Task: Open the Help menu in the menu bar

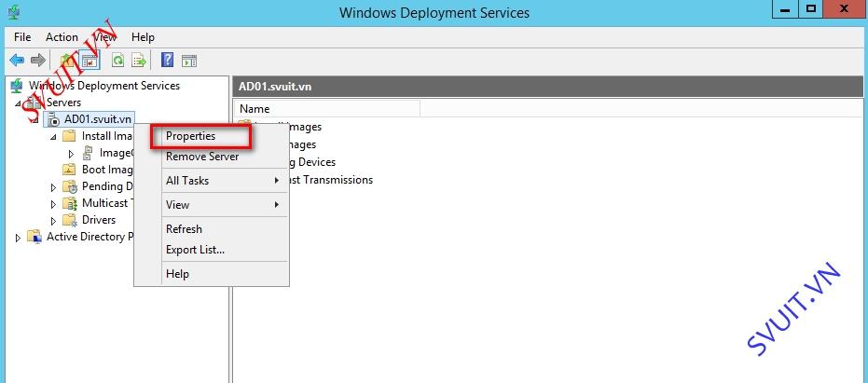Action: (x=143, y=37)
